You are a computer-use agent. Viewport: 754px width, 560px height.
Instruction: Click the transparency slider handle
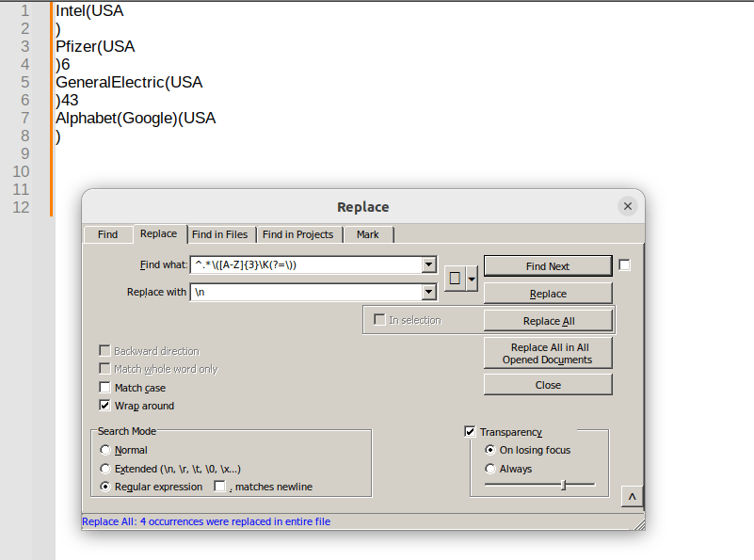[x=564, y=485]
